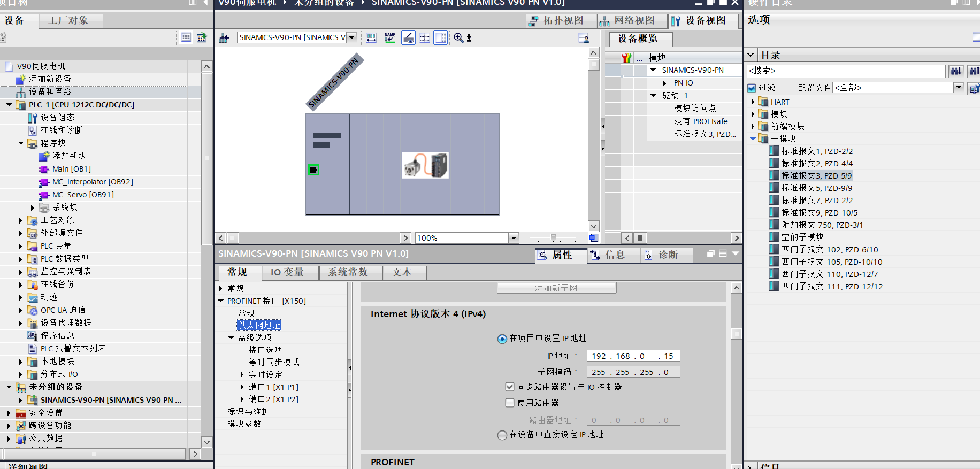Select radio 在设备中直接设定 IP 地址
Viewport: 980px width, 469px height.
click(502, 435)
